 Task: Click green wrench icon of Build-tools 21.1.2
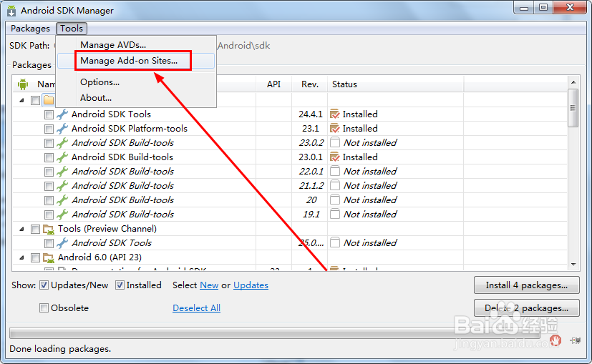[x=62, y=186]
